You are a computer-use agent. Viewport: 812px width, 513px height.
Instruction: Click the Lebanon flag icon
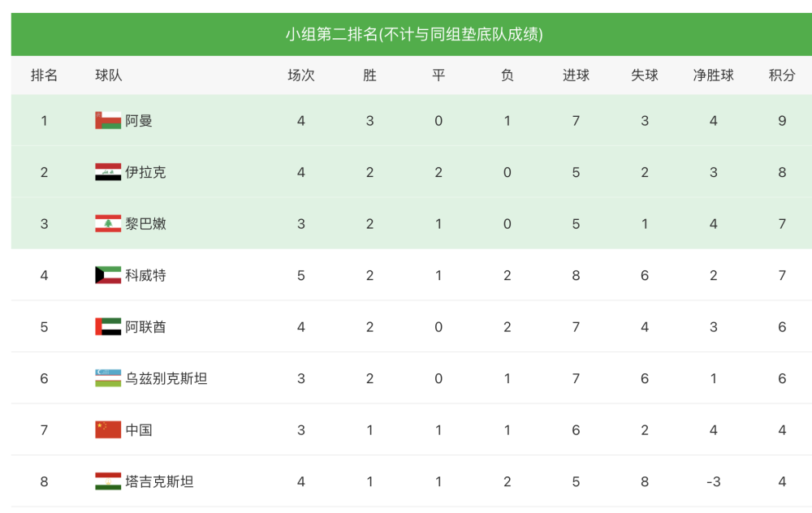coord(108,224)
